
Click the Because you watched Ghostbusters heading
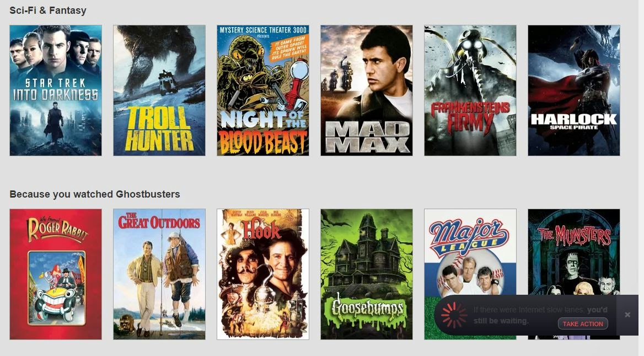click(x=94, y=194)
